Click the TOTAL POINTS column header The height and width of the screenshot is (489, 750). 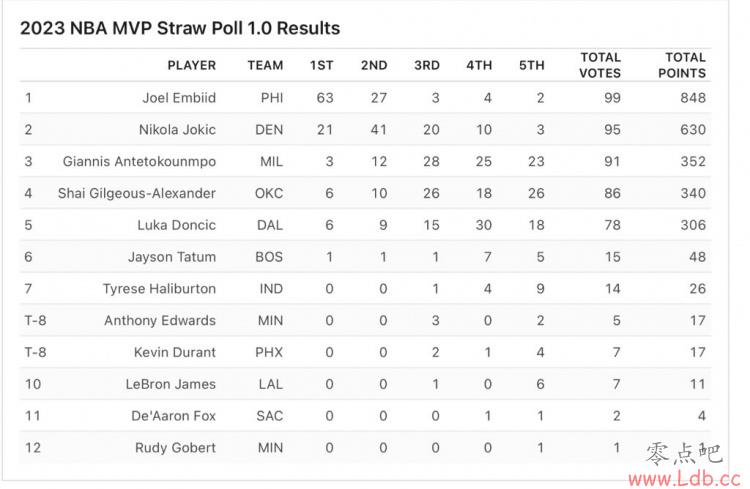pyautogui.click(x=682, y=65)
